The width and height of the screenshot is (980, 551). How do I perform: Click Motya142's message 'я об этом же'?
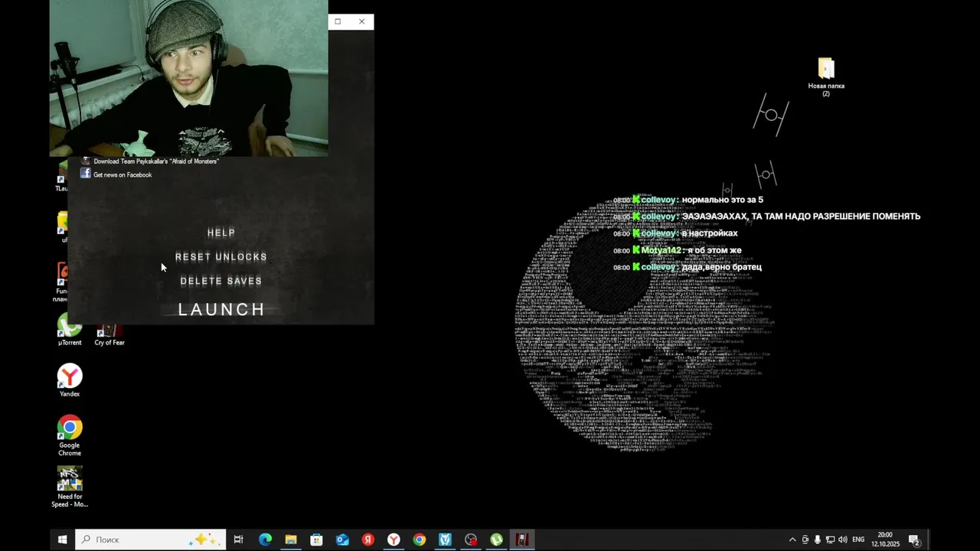tap(714, 250)
